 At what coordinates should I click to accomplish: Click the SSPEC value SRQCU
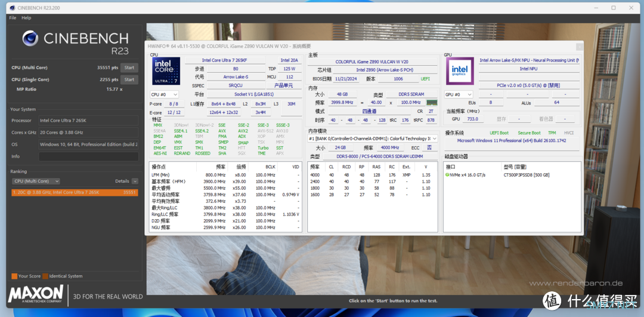click(x=236, y=85)
